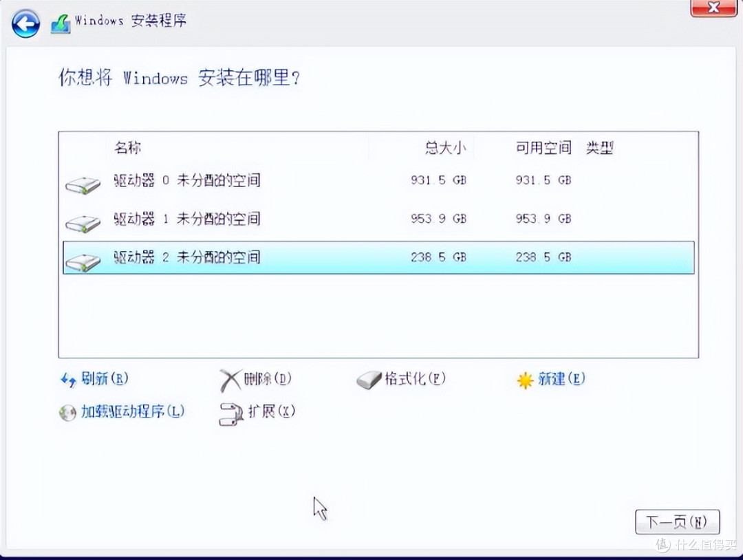Open 加载驱动程序(L) load driver link
This screenshot has width=743, height=560.
pyautogui.click(x=133, y=411)
